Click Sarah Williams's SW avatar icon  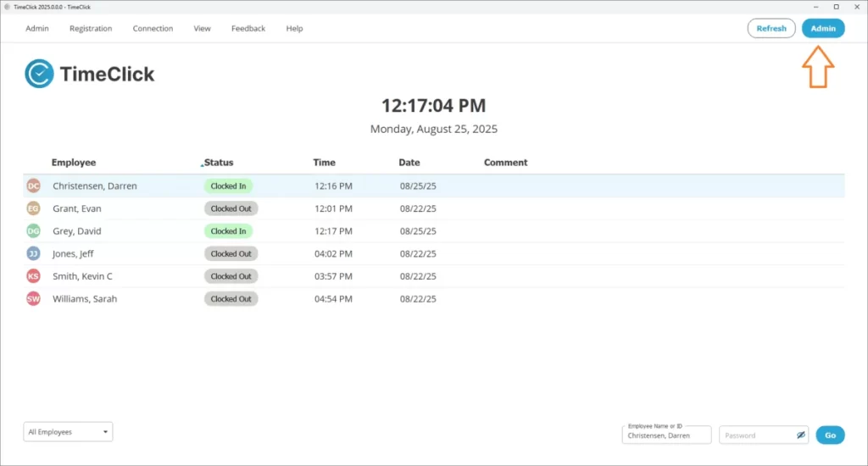33,299
